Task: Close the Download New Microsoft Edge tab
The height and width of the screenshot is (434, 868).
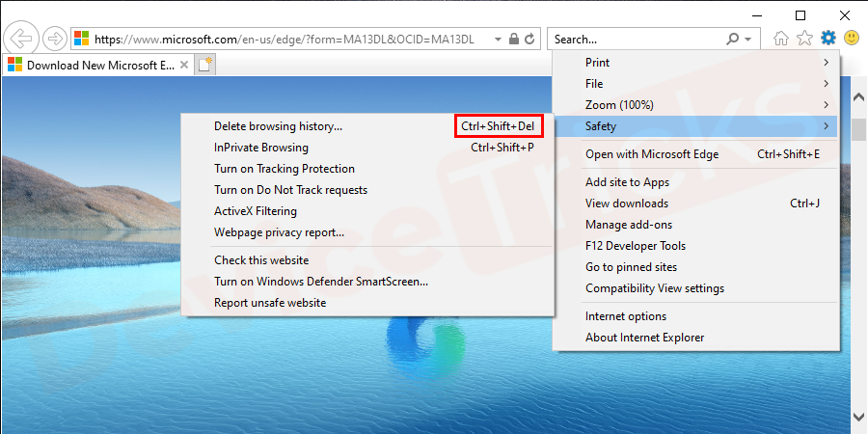Action: pos(184,65)
